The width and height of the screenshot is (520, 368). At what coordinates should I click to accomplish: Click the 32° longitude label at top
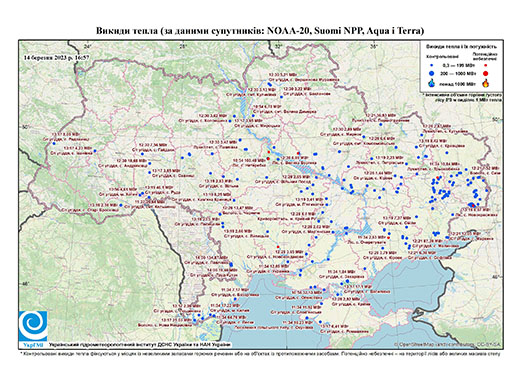click(278, 46)
